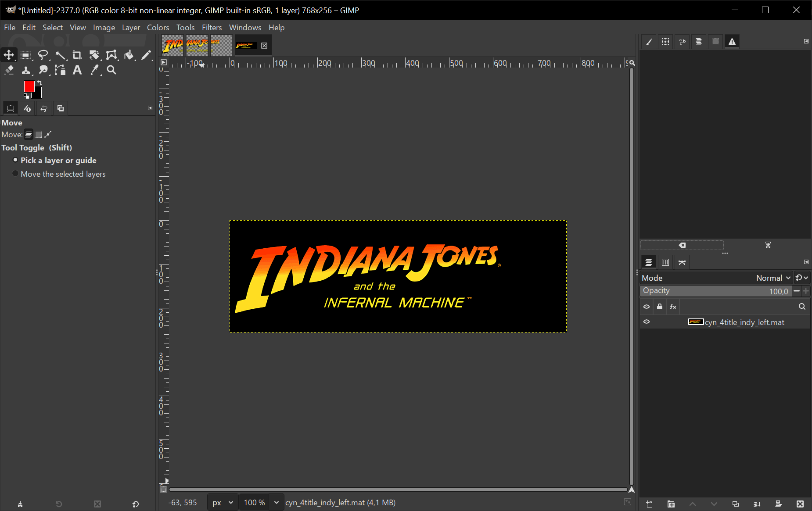Open the image menu button at ruler corner
This screenshot has width=812, height=511.
pos(163,62)
